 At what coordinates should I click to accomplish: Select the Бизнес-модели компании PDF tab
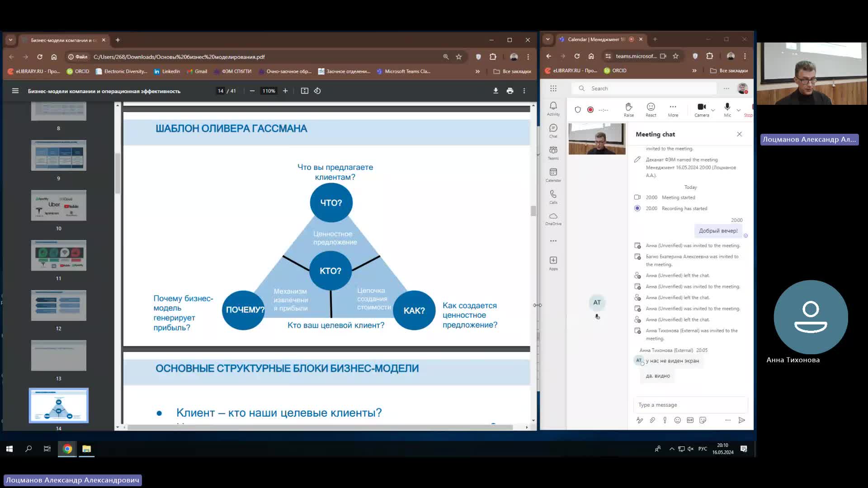63,40
